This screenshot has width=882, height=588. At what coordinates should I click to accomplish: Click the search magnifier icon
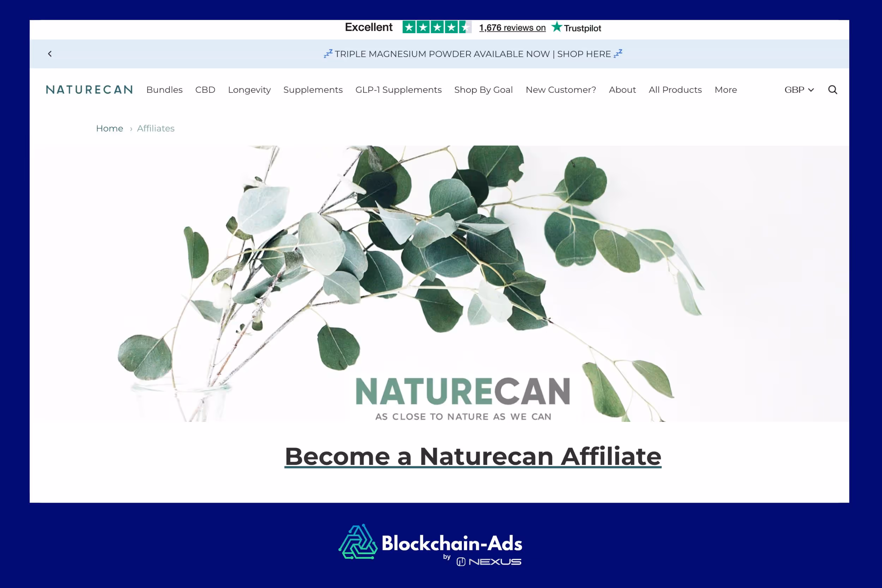point(832,90)
